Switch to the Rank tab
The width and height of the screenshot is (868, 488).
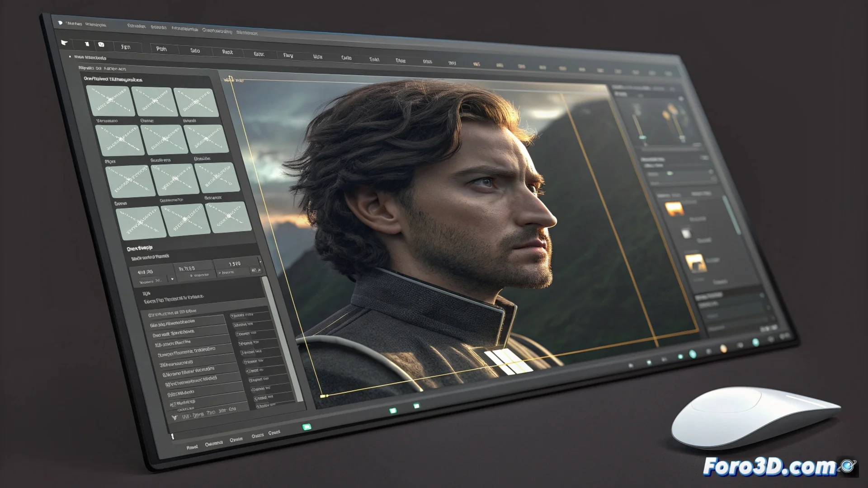[x=227, y=52]
